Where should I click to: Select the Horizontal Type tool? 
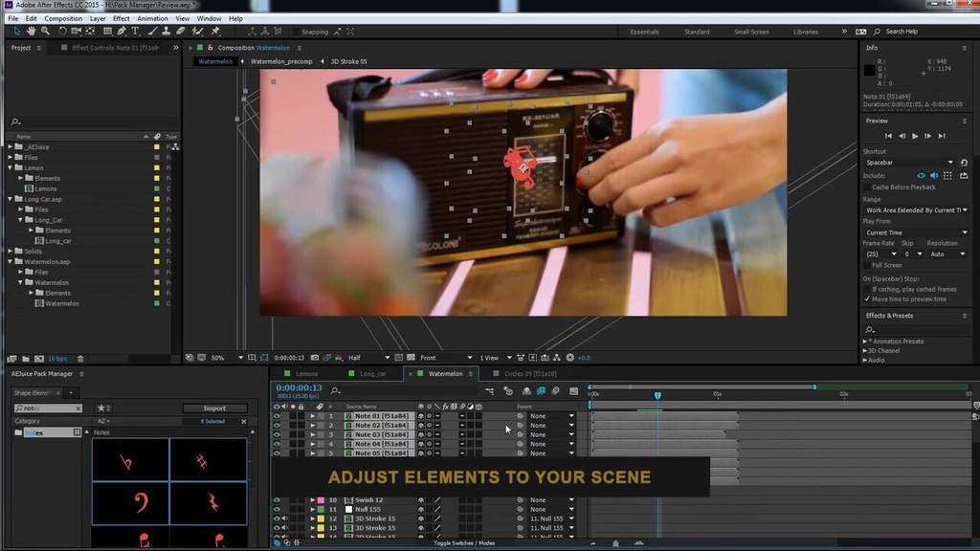click(135, 31)
